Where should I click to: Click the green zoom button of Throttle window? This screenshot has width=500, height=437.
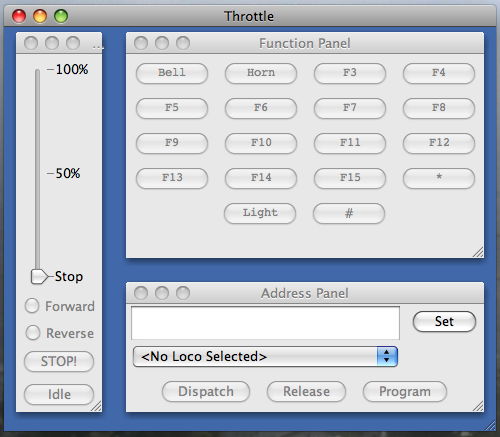61,16
